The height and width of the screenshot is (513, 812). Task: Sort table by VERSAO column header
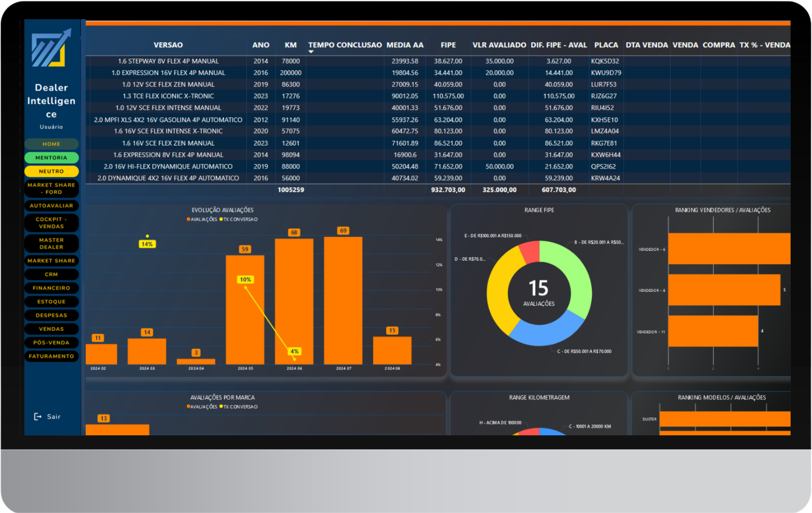pos(168,45)
